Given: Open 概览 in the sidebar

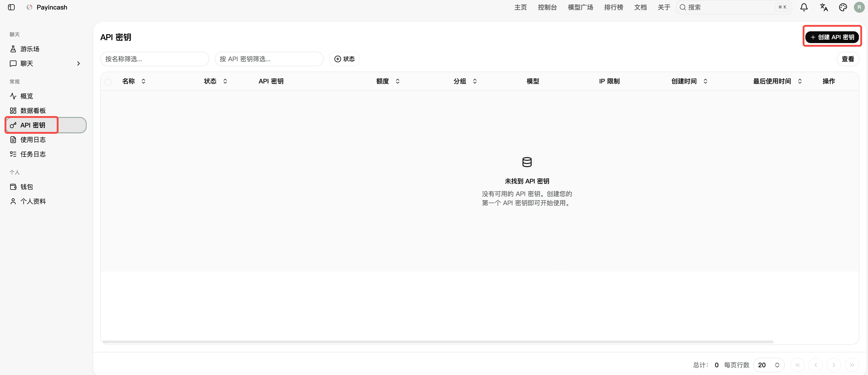Looking at the screenshot, I should click(46, 96).
